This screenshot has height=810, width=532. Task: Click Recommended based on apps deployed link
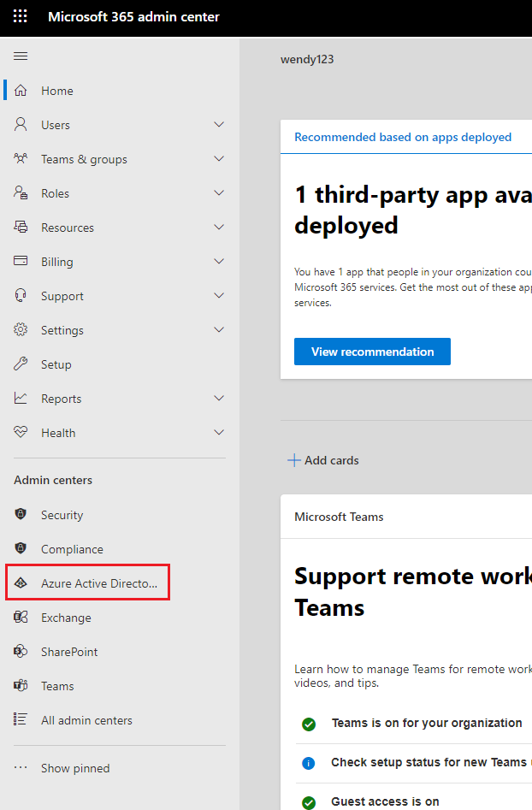(403, 138)
